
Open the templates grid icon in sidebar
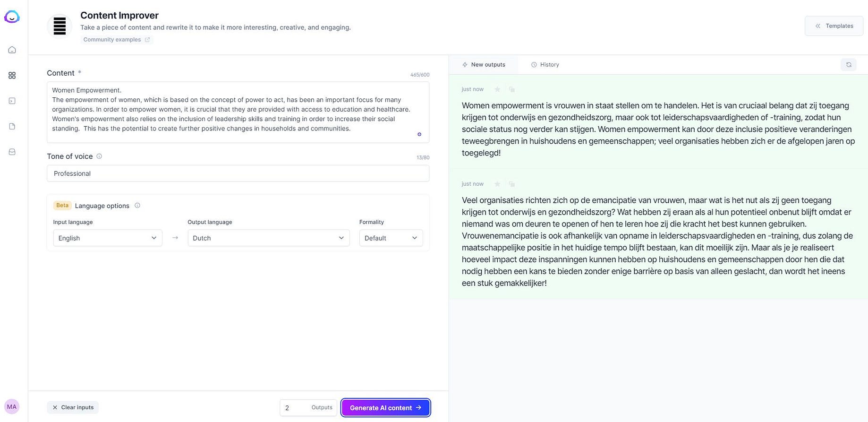tap(12, 76)
